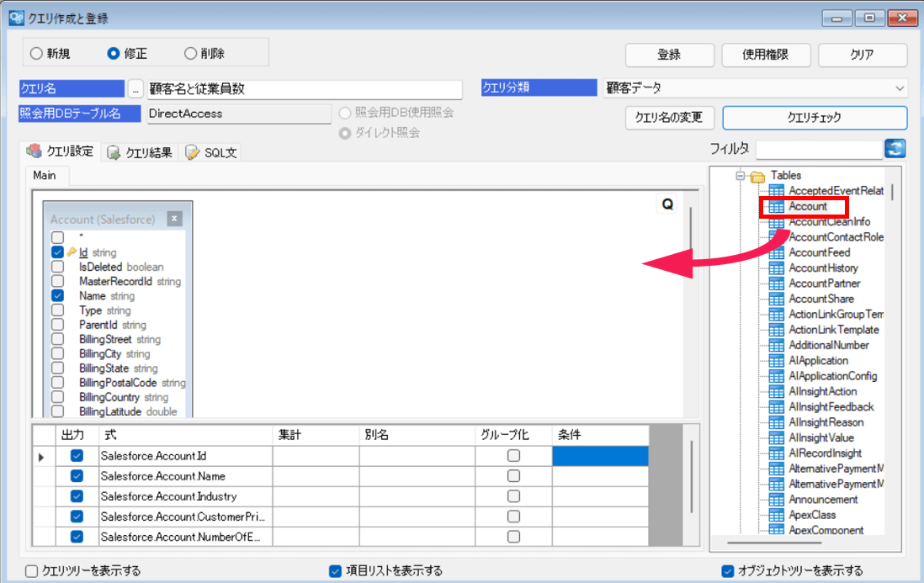Click the AccountPartner table icon
The image size is (924, 583).
pos(777,284)
